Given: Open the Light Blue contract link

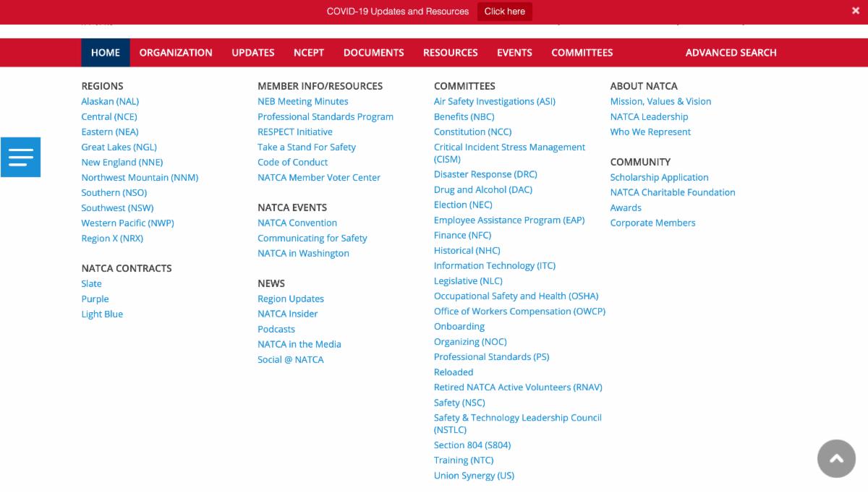Looking at the screenshot, I should (103, 314).
